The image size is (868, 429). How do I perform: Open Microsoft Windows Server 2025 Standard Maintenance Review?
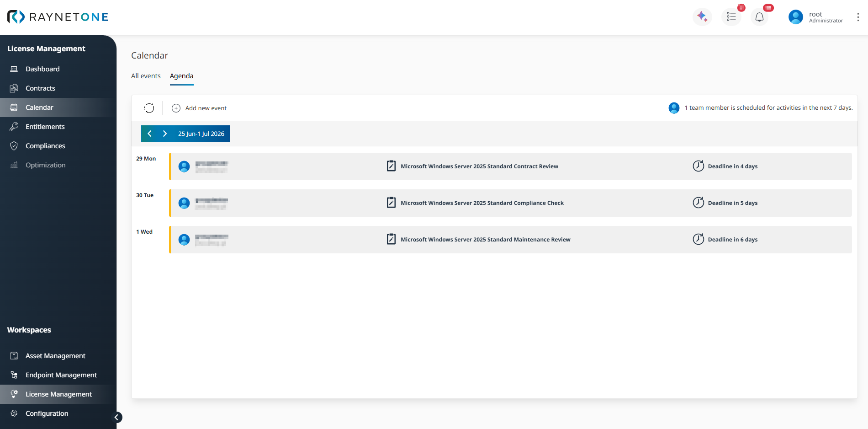click(486, 240)
